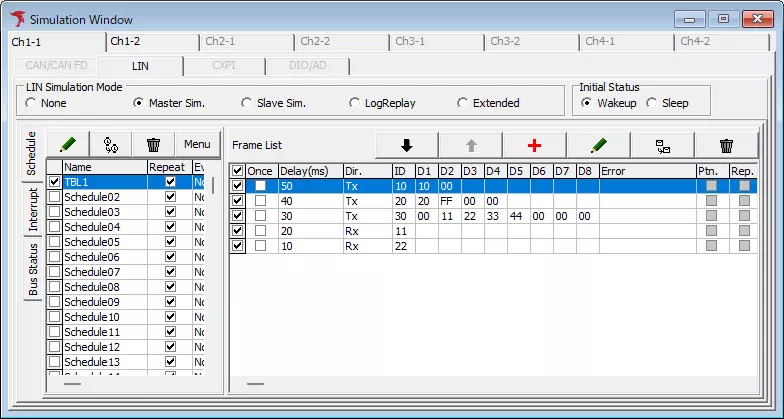
Task: Click the Rx direction cell of frame 11
Action: (368, 231)
